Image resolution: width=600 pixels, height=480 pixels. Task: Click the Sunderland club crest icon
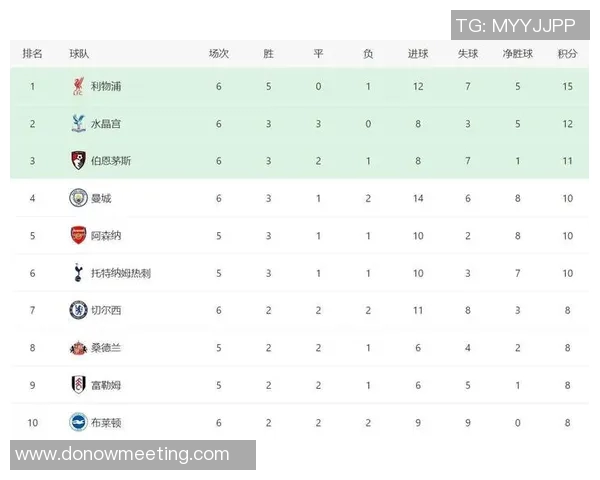pyautogui.click(x=78, y=348)
